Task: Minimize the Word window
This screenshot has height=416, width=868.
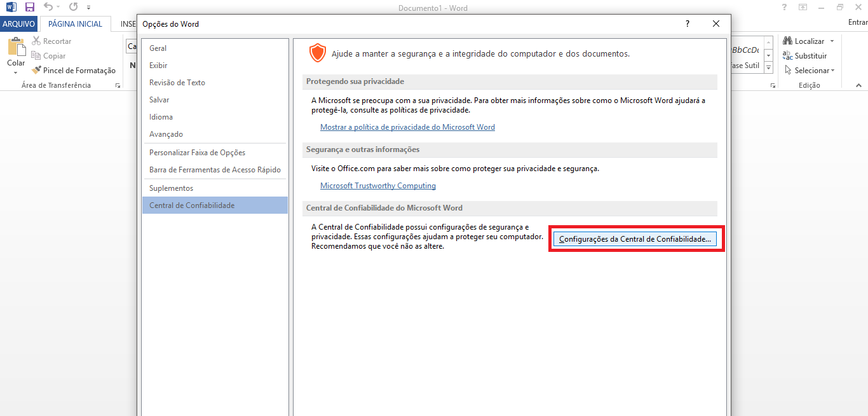Action: tap(822, 7)
